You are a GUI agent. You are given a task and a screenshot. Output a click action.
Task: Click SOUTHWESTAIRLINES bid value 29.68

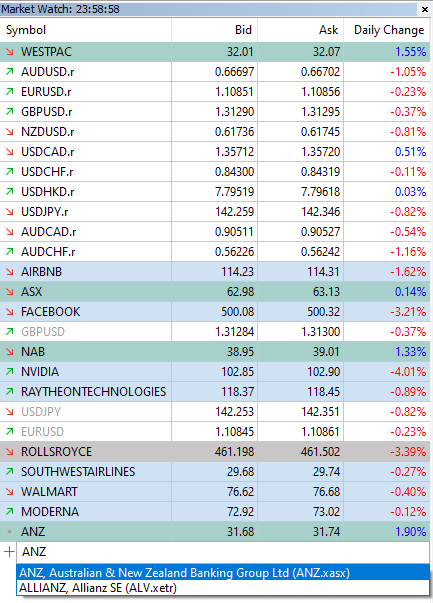(x=240, y=471)
